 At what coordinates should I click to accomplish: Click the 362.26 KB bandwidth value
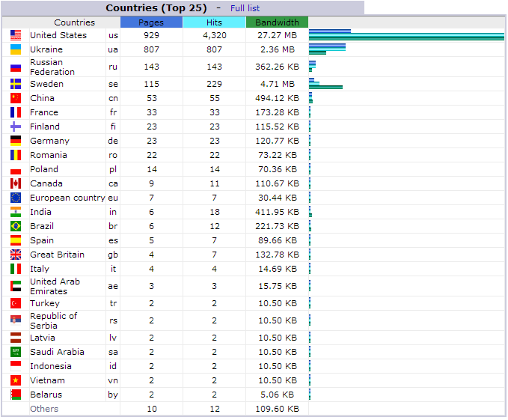(x=277, y=67)
